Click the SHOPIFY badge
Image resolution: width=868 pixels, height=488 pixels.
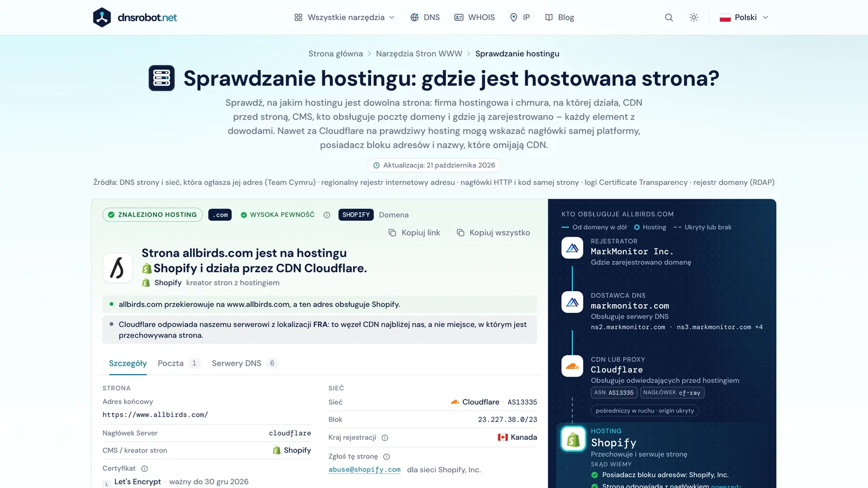pos(356,215)
